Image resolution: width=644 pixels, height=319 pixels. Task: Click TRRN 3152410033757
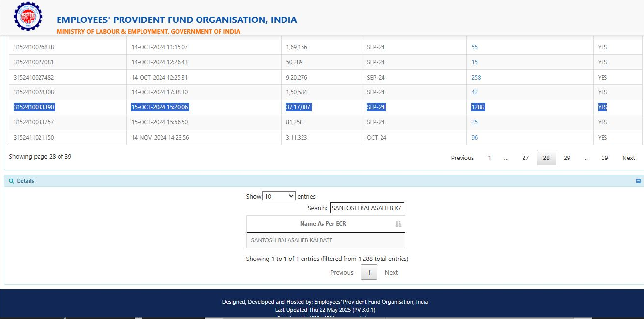pos(34,122)
